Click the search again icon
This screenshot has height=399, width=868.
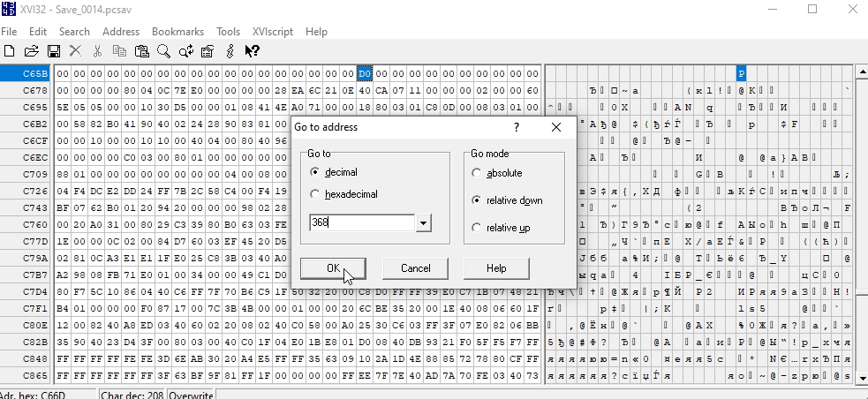(x=186, y=51)
